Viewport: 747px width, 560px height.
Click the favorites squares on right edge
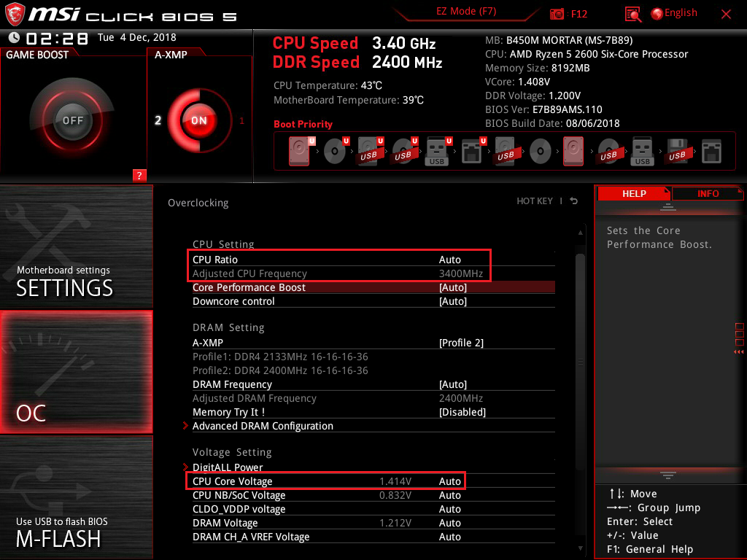coord(739,334)
